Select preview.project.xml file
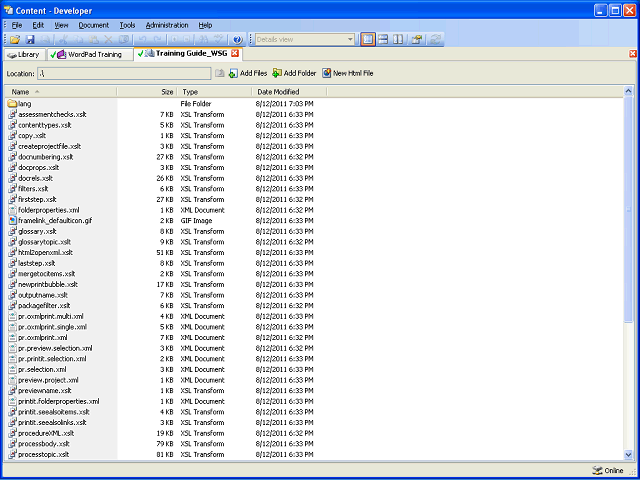 tap(49, 380)
